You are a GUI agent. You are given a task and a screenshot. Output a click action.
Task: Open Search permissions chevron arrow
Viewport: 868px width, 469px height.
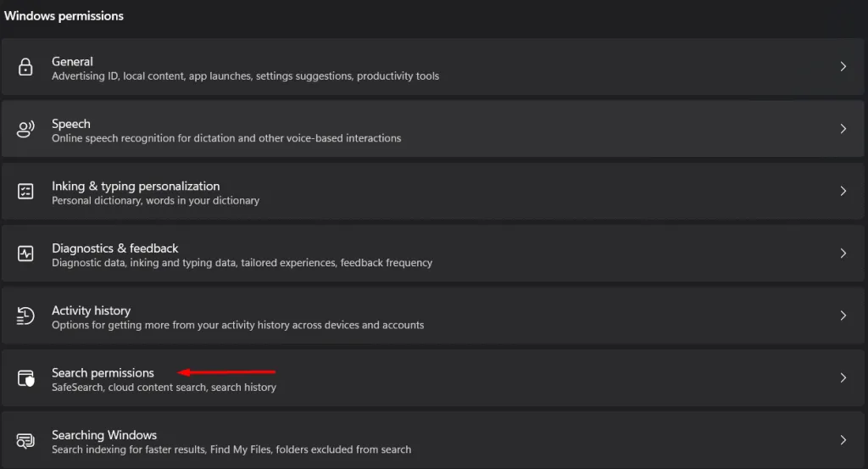point(843,377)
